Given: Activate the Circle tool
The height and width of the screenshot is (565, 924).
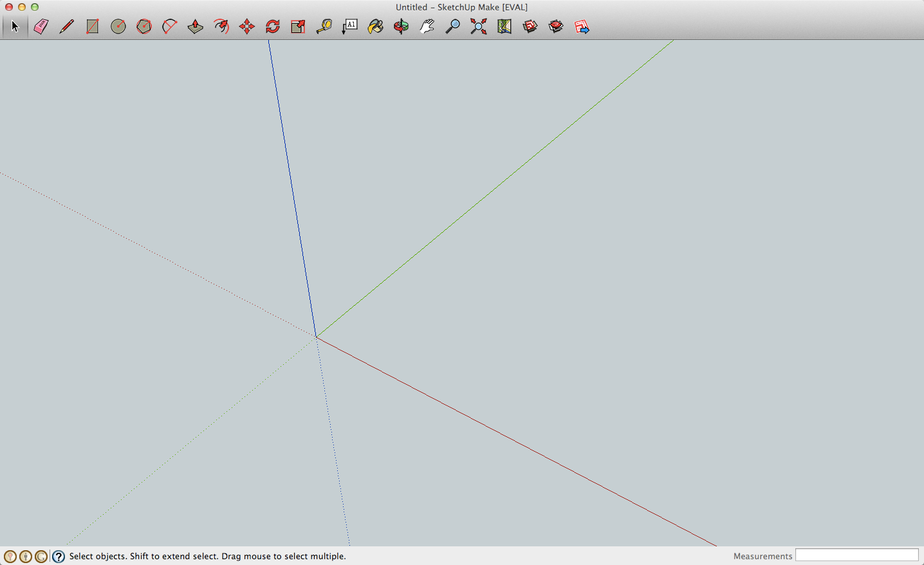Looking at the screenshot, I should (x=118, y=26).
